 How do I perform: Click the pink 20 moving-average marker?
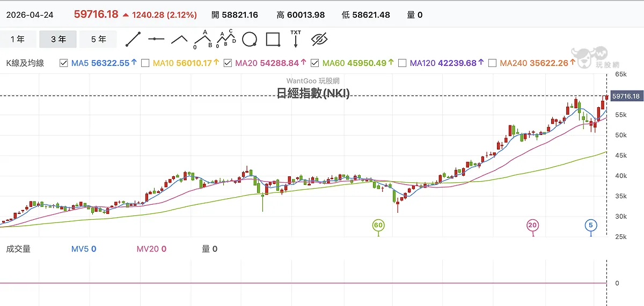click(533, 226)
